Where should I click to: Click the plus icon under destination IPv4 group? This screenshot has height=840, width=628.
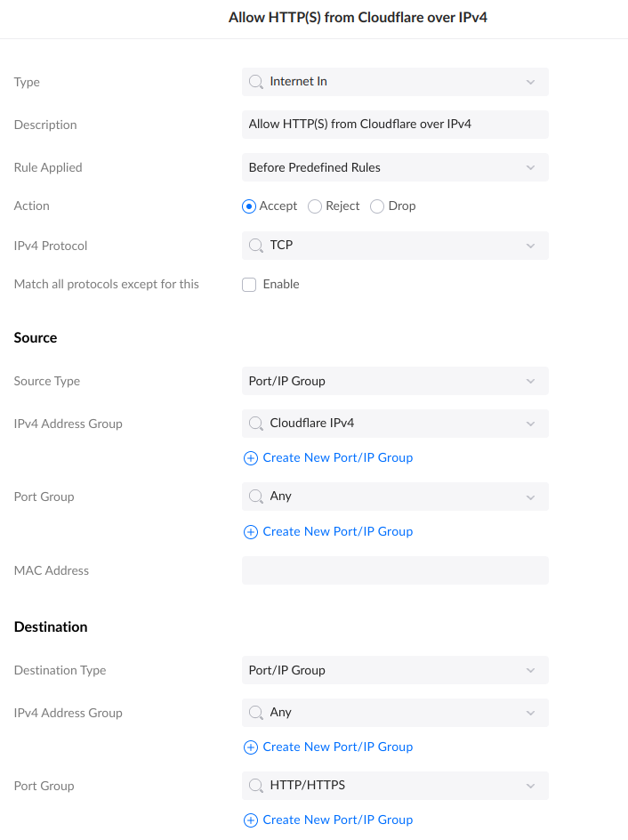pyautogui.click(x=250, y=747)
